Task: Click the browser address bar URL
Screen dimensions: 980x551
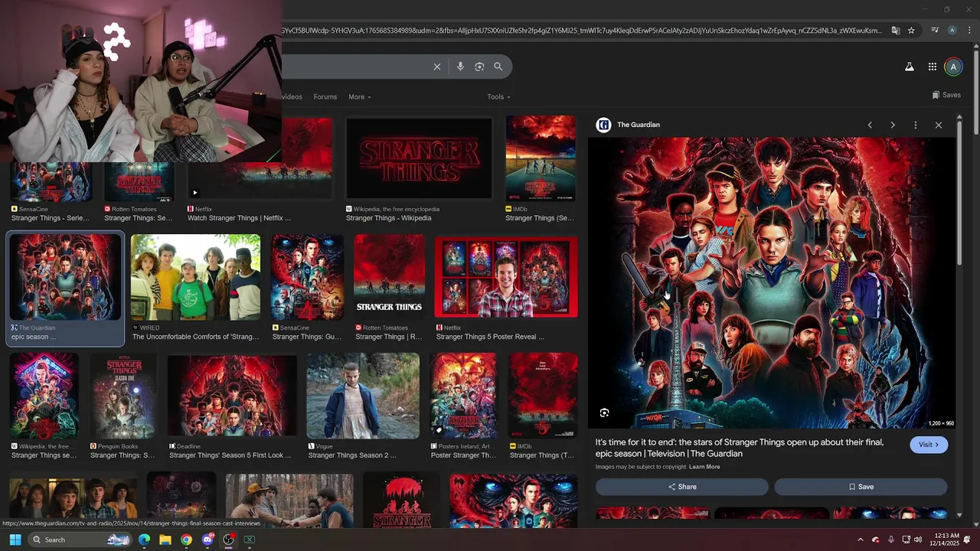Action: tap(582, 31)
